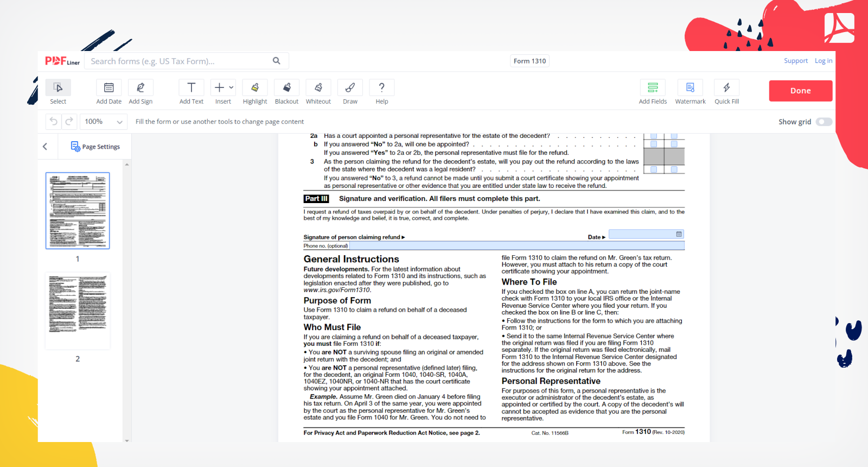
Task: Click the Done button
Action: tap(800, 91)
